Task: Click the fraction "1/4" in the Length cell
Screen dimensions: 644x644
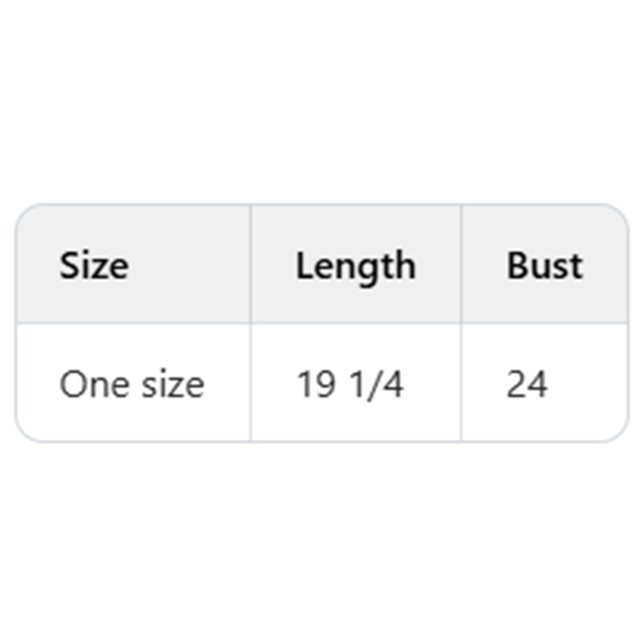Action: (375, 385)
